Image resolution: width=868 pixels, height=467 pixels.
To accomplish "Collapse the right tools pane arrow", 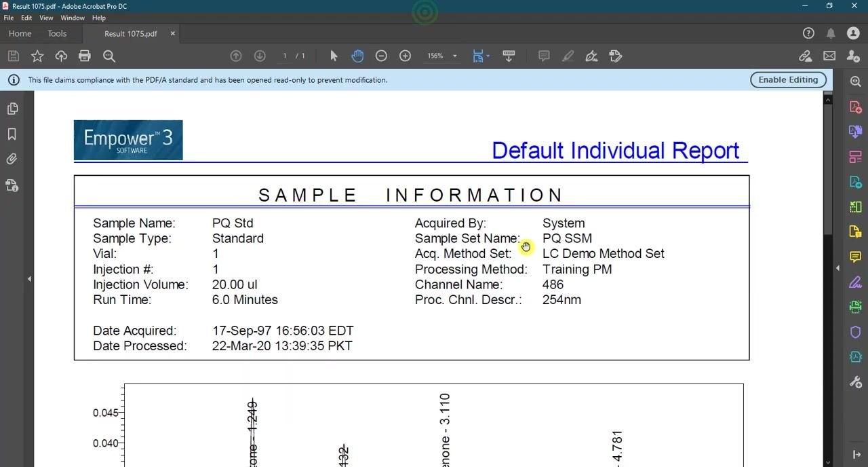I will (837, 268).
